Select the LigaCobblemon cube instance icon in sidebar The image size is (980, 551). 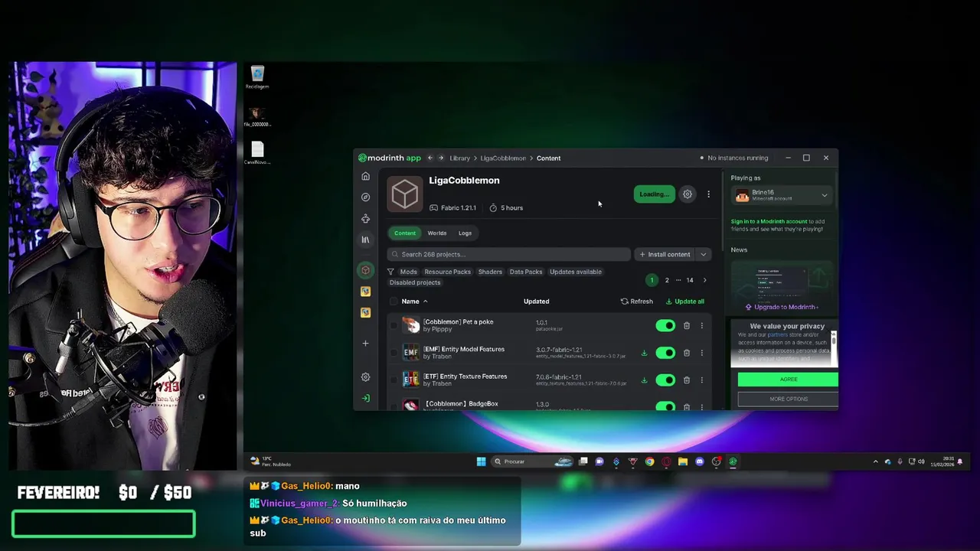(x=365, y=270)
